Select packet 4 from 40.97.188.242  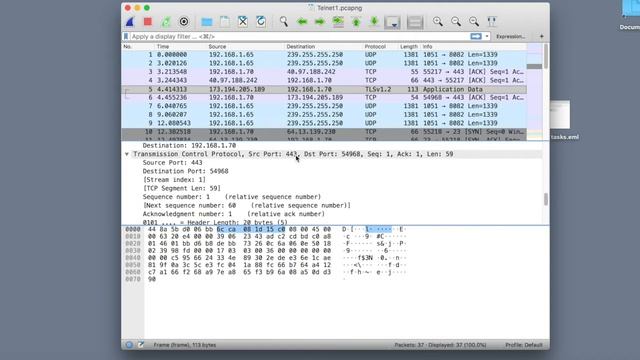[324, 80]
